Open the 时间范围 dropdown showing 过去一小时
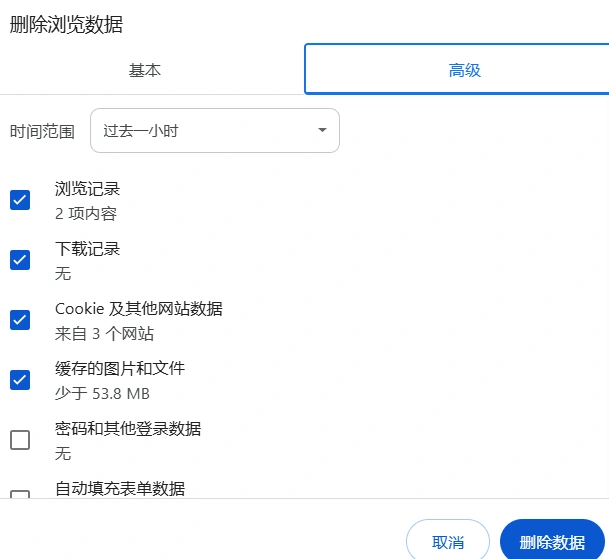The width and height of the screenshot is (609, 559). pyautogui.click(x=215, y=131)
